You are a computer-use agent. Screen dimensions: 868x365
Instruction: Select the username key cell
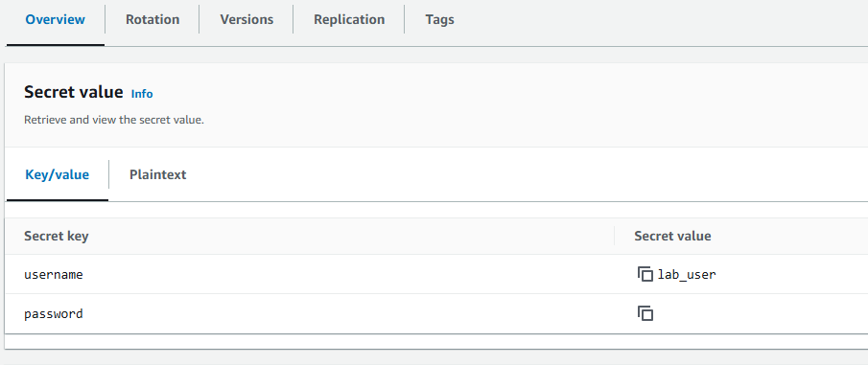point(53,274)
